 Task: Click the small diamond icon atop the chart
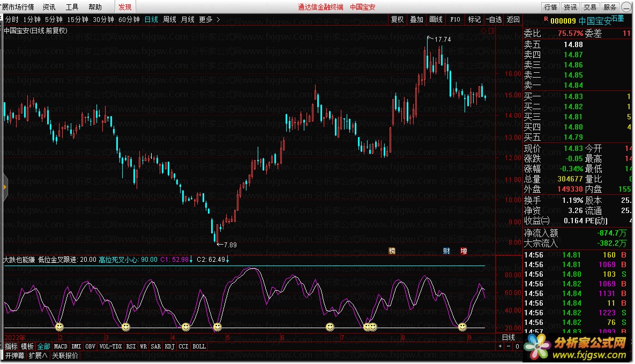(483, 31)
